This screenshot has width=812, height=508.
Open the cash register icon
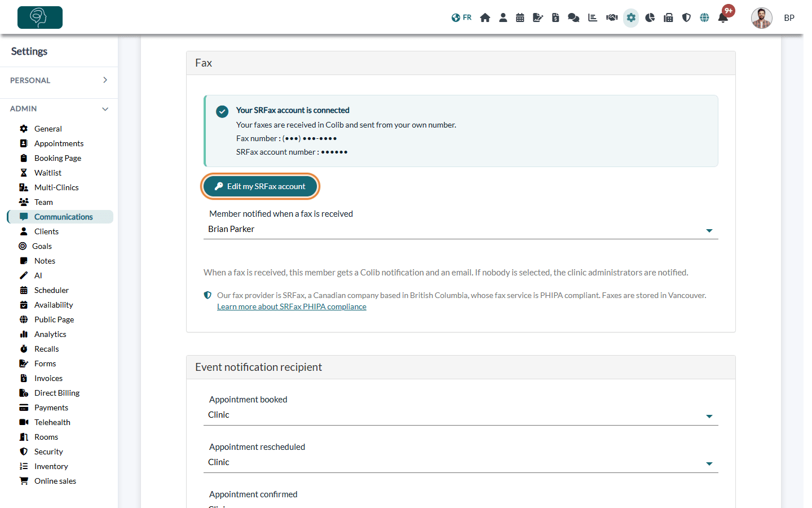[668, 17]
